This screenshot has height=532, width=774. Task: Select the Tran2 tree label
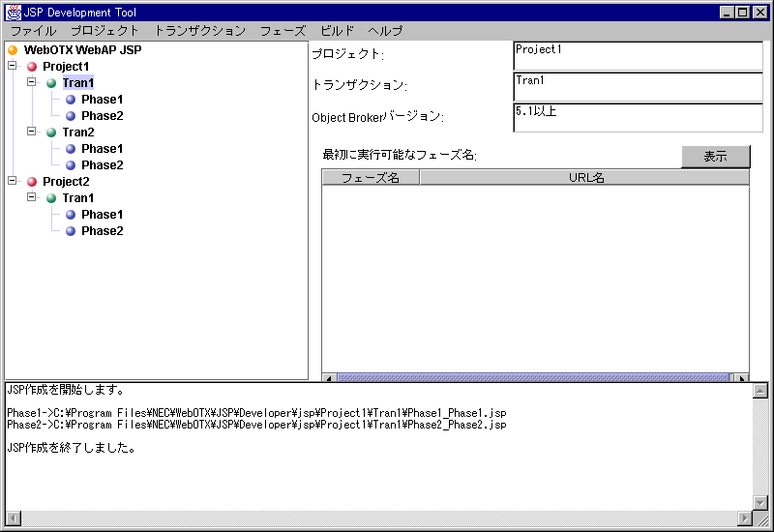click(78, 133)
